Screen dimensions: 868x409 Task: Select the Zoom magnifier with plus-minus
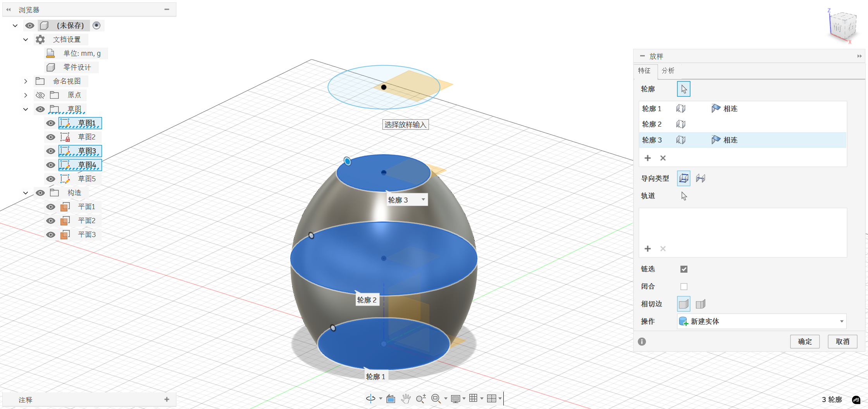pyautogui.click(x=421, y=399)
